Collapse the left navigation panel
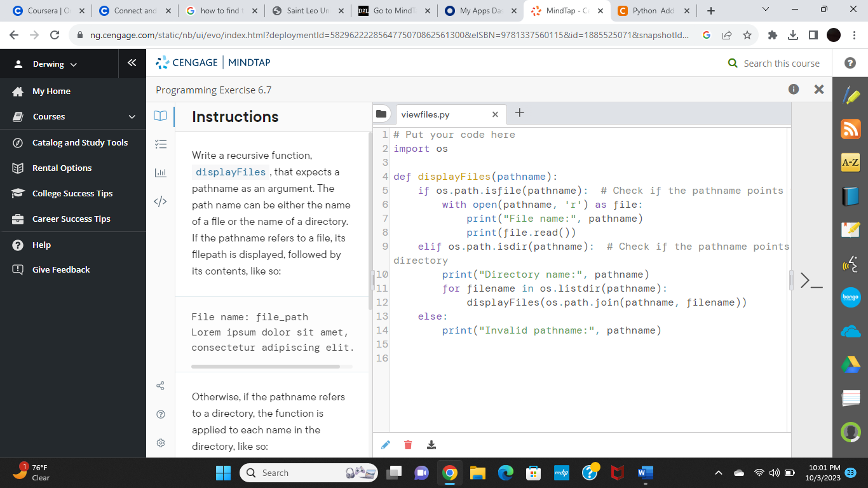The height and width of the screenshot is (488, 868). (132, 63)
